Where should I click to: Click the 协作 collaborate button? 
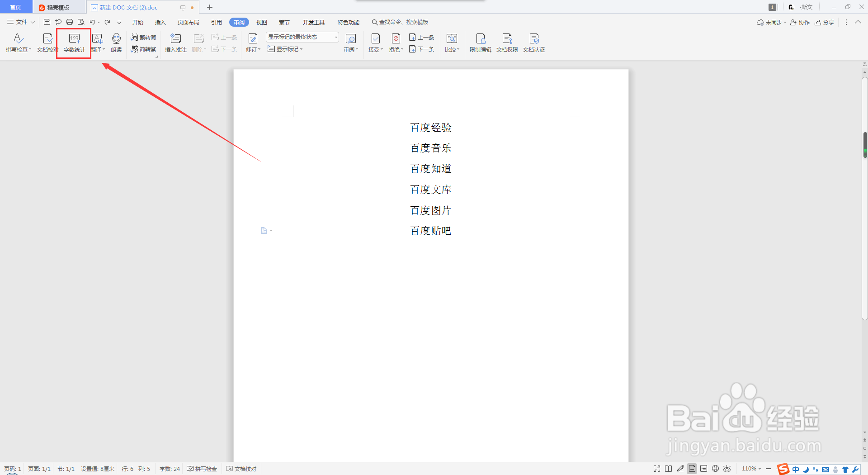800,22
